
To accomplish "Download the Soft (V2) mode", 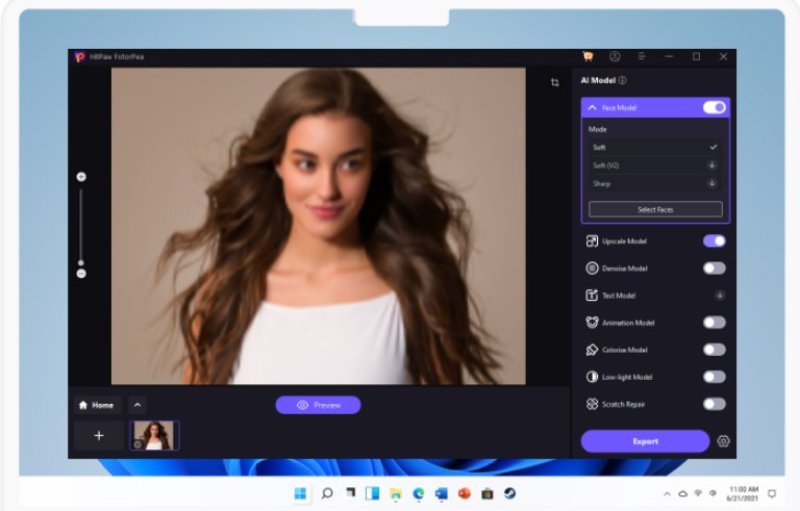I will pyautogui.click(x=712, y=165).
